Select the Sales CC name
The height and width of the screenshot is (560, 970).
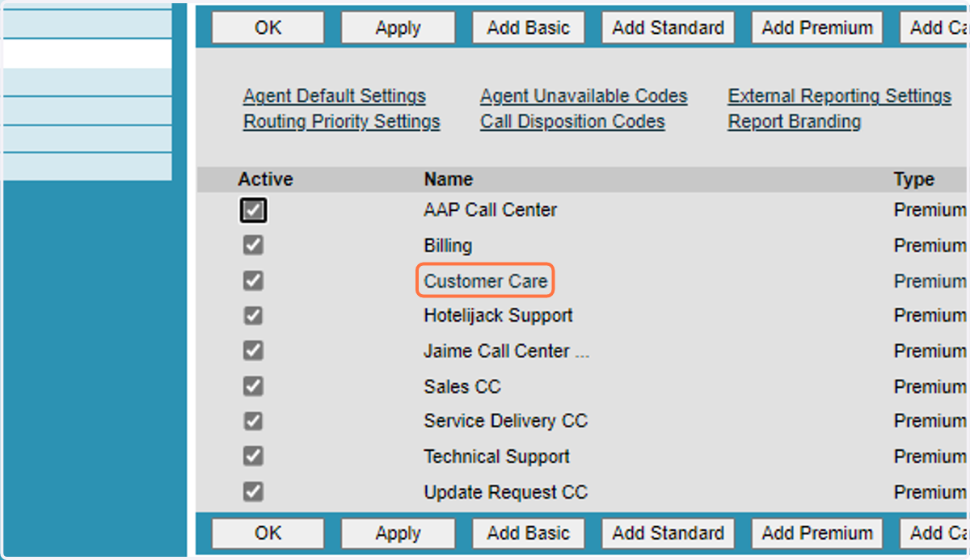[x=462, y=387]
